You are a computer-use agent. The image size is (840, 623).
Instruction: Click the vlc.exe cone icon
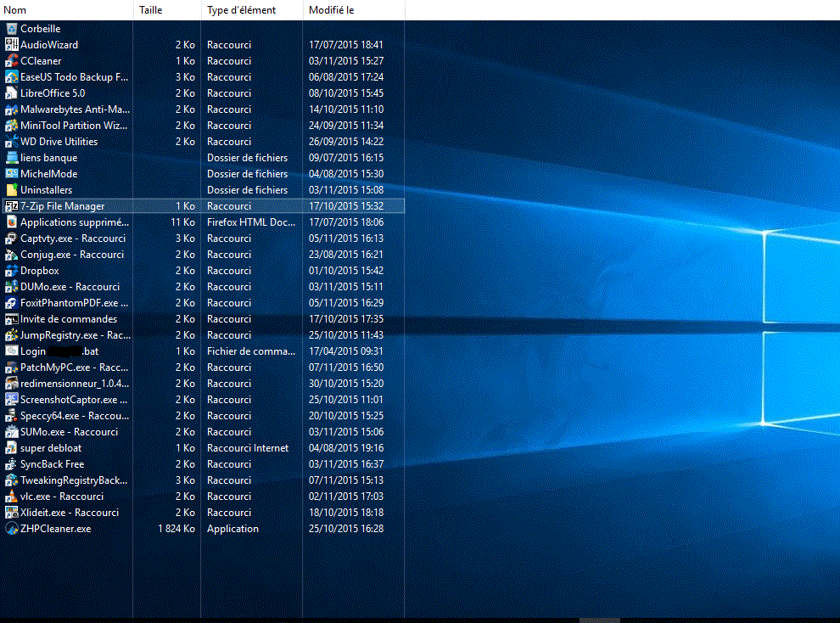[x=11, y=496]
